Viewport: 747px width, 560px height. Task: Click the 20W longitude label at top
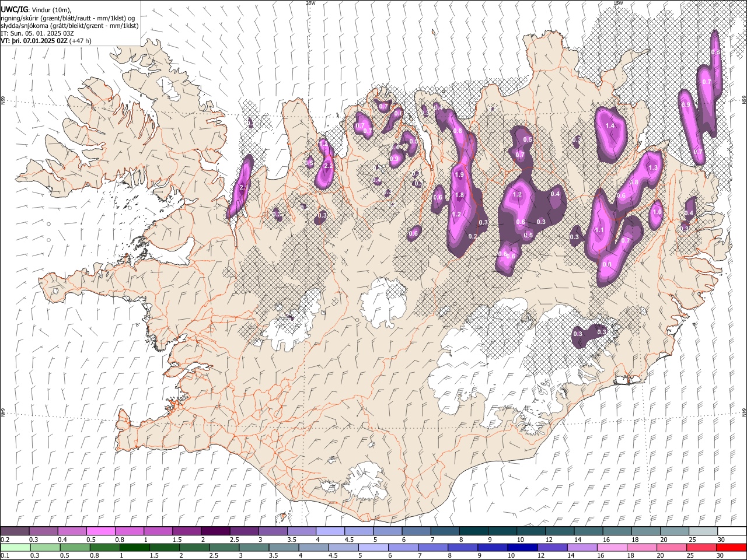310,3
